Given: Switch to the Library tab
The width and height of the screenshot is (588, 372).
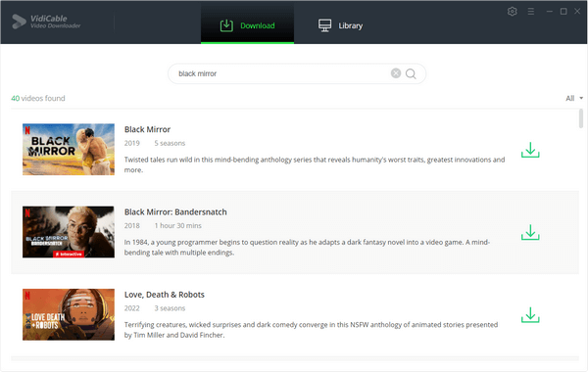Looking at the screenshot, I should (340, 25).
